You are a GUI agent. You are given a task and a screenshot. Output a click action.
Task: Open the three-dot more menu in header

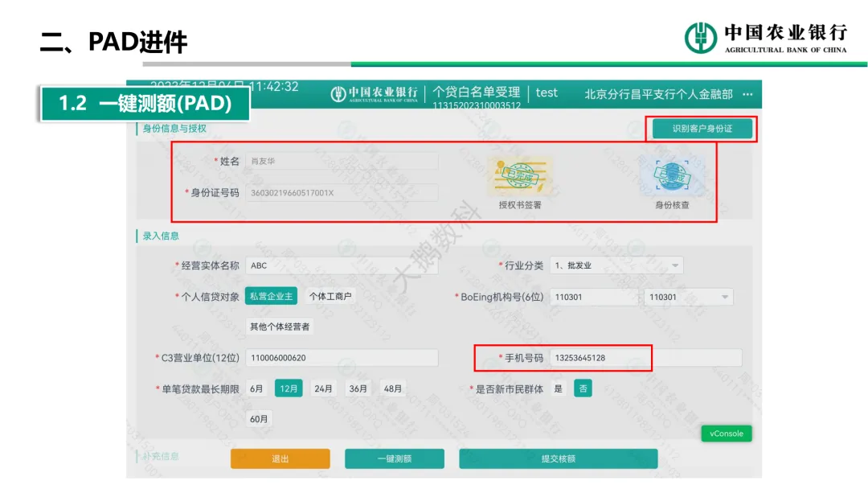click(747, 94)
